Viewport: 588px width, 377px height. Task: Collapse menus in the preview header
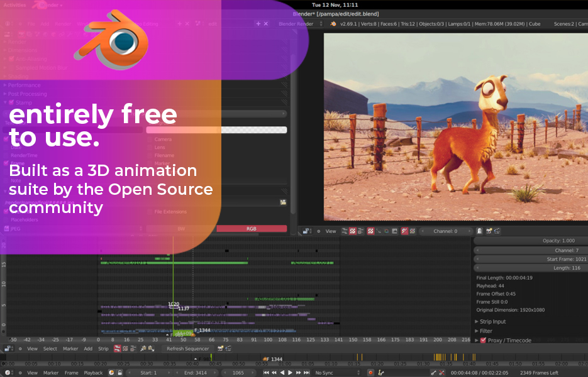[319, 231]
